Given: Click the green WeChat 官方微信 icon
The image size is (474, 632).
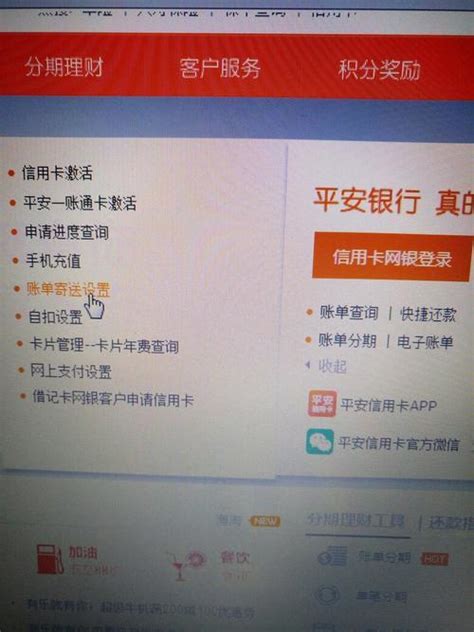Looking at the screenshot, I should [320, 442].
